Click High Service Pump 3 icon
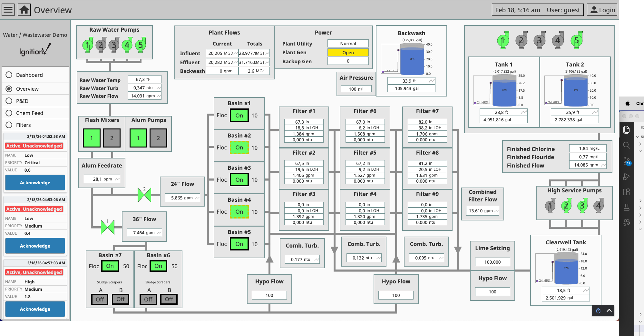The image size is (644, 336). [582, 206]
